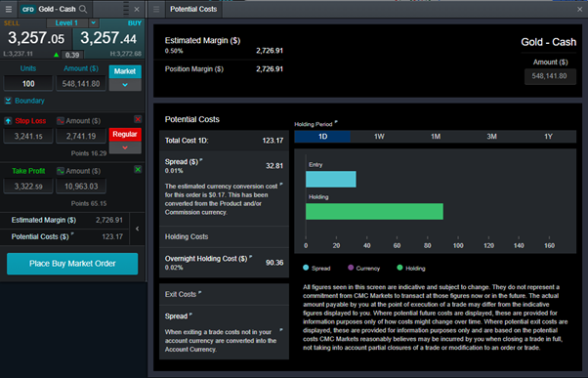Open the Potential Costs panel menu icon
Screen dimensions: 588x378
tap(156, 9)
